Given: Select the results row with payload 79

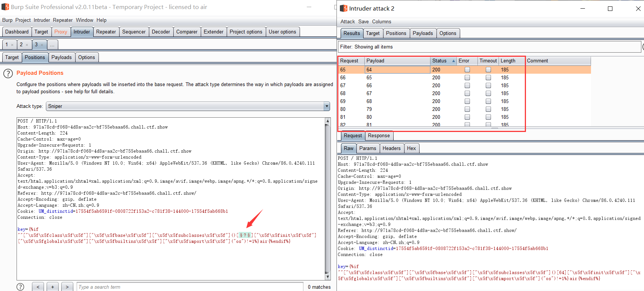Looking at the screenshot, I should (x=464, y=109).
